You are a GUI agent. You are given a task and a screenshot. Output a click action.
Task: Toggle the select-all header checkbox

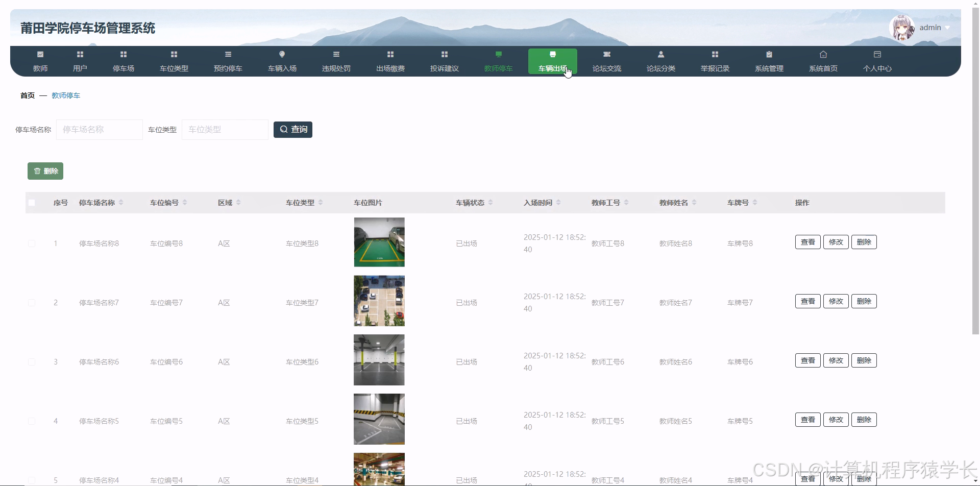click(32, 203)
